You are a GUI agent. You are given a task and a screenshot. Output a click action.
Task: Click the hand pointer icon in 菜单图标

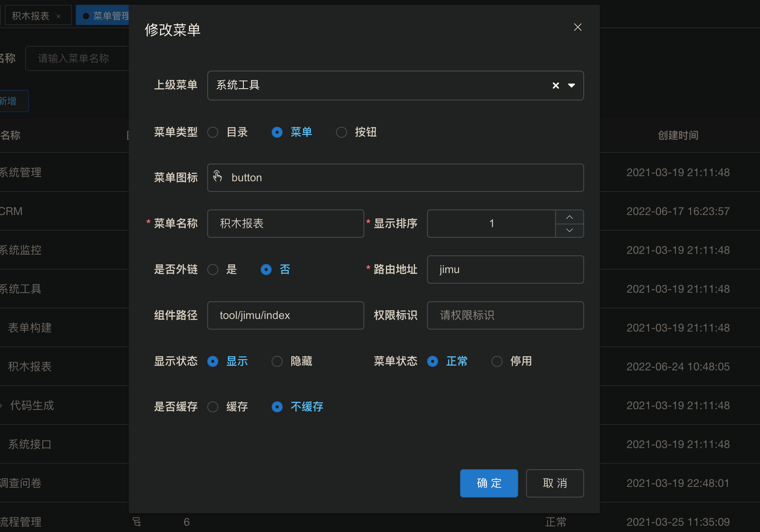coord(217,176)
